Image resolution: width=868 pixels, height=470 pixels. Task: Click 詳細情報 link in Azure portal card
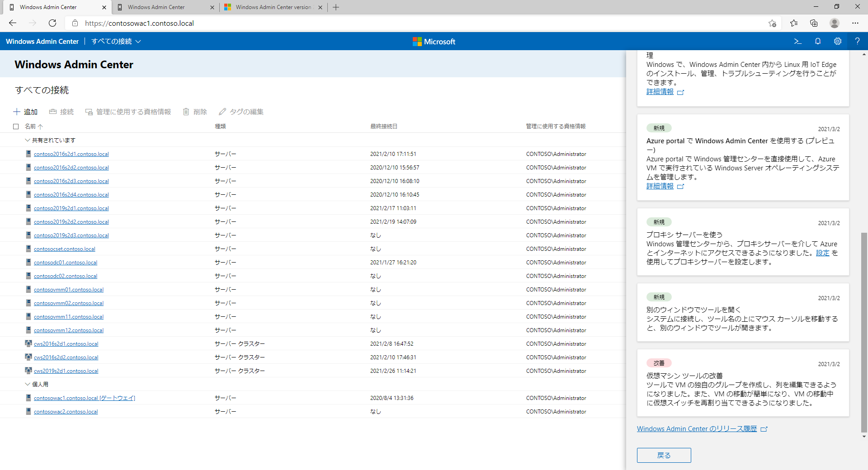pos(660,186)
